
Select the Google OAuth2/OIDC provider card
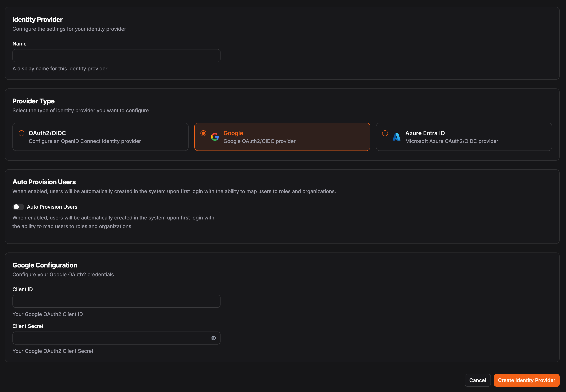tap(282, 137)
